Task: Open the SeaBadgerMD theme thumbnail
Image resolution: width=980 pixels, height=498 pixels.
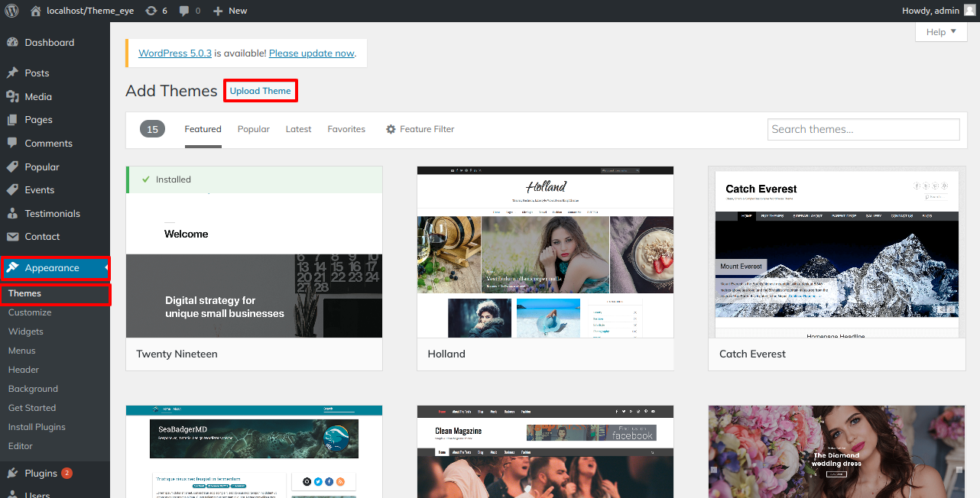Action: 255,451
